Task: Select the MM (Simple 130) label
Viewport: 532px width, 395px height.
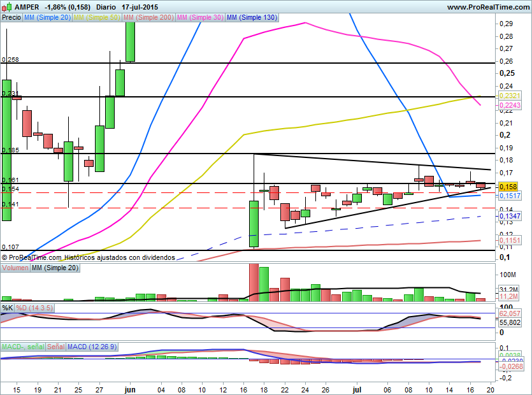Action: 252,18
